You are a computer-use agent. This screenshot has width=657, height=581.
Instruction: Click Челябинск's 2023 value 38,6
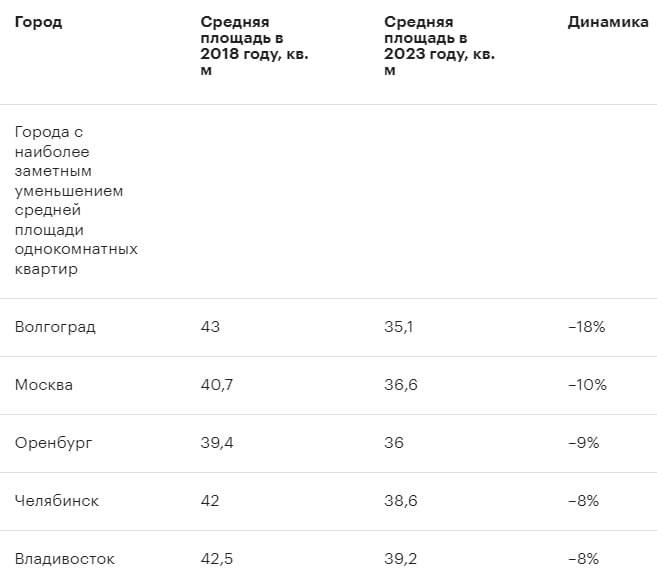tap(402, 501)
